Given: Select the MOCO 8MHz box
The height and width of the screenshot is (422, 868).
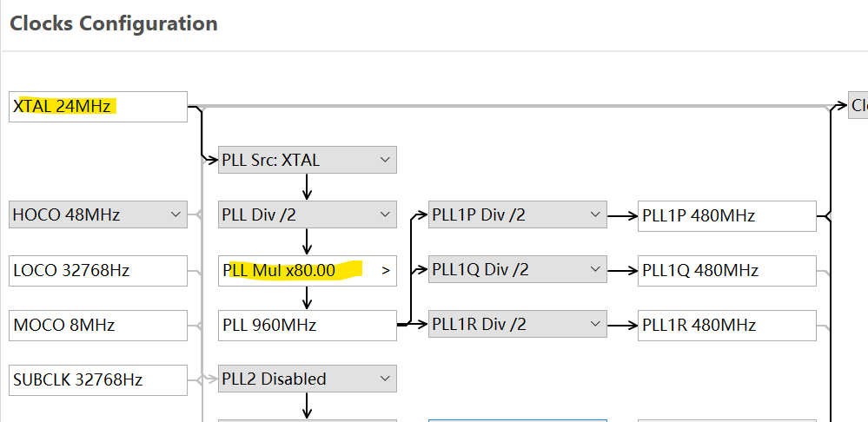Looking at the screenshot, I should point(98,326).
